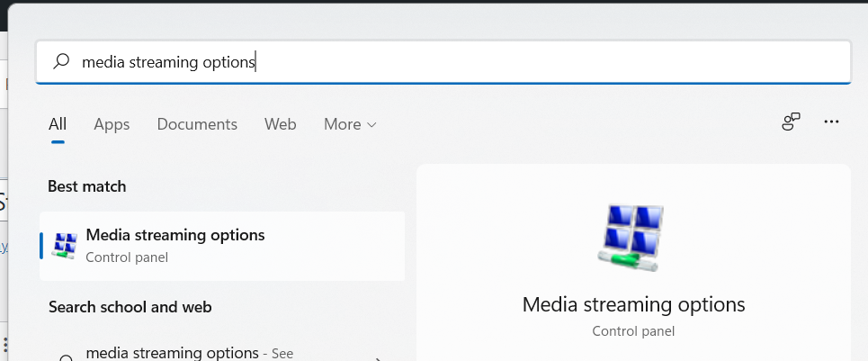
Task: Select the All filter tab
Action: point(58,124)
